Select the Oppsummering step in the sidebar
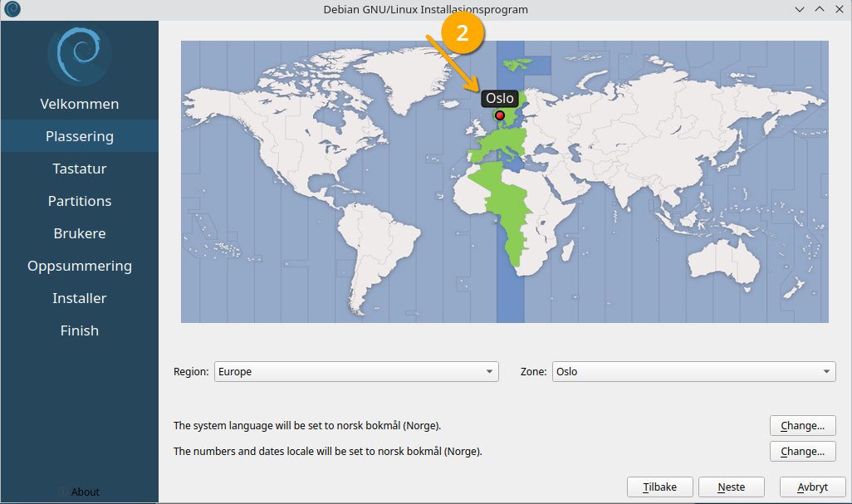The height and width of the screenshot is (504, 852). click(x=80, y=266)
